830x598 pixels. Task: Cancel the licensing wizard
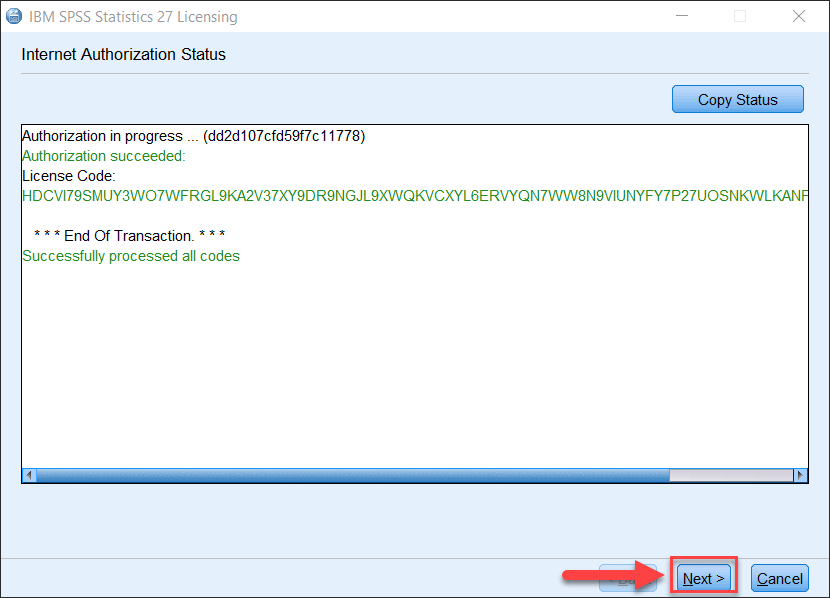(779, 578)
